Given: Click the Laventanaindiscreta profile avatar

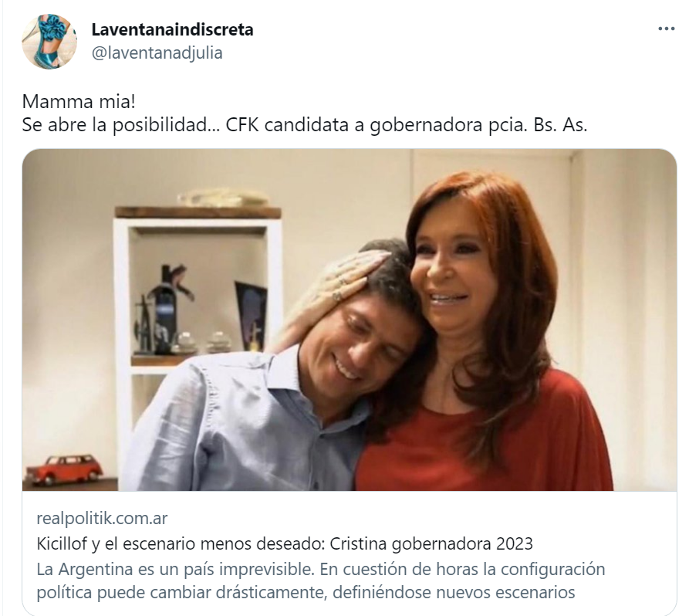Looking at the screenshot, I should 49,42.
